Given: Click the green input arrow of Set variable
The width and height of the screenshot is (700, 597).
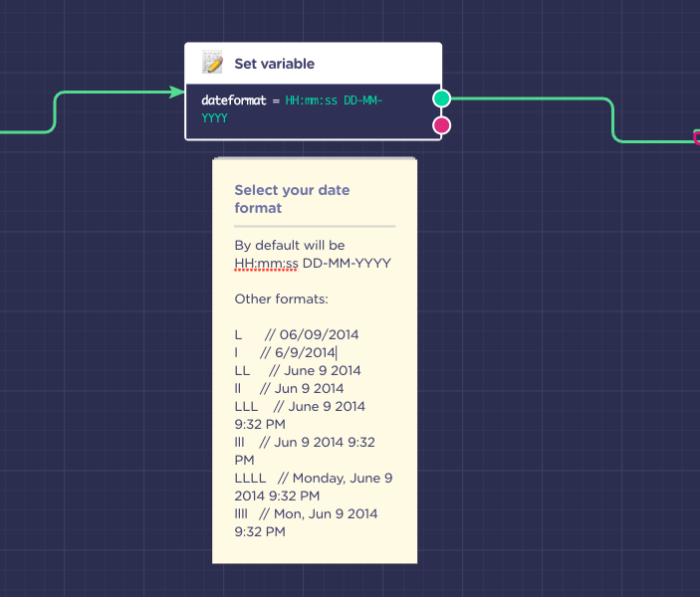Looking at the screenshot, I should click(x=177, y=93).
